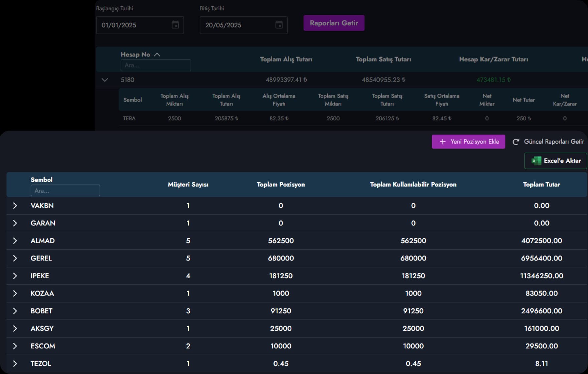588x374 pixels.
Task: Expand the IPEKE row details
Action: click(15, 276)
